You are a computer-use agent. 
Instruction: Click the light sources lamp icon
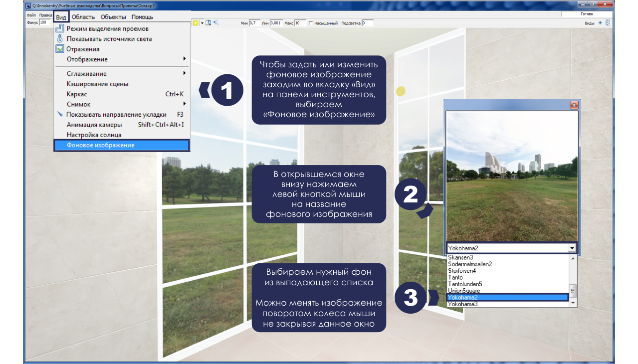[60, 39]
